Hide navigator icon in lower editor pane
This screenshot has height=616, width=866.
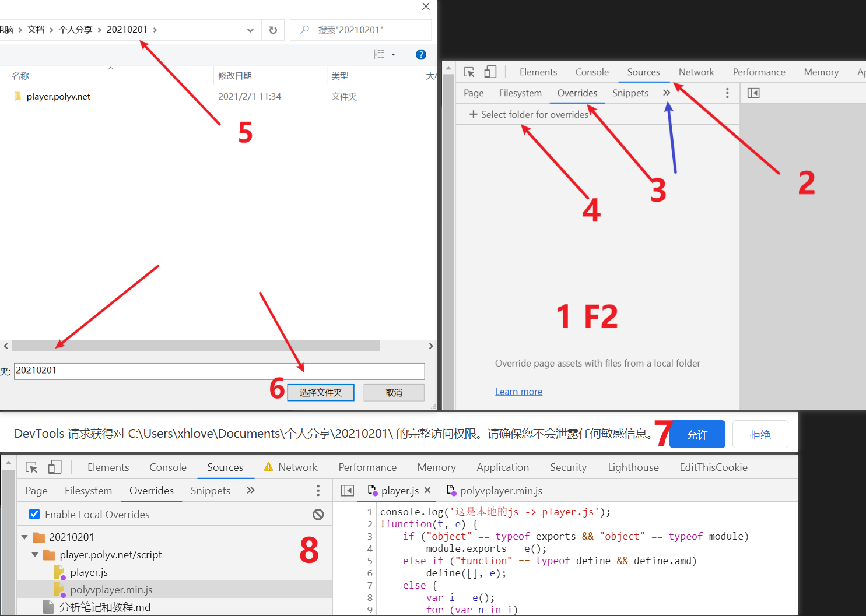point(347,491)
